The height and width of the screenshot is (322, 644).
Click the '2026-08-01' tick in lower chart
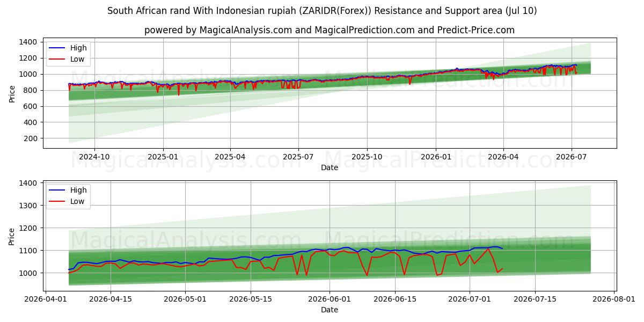614,299
